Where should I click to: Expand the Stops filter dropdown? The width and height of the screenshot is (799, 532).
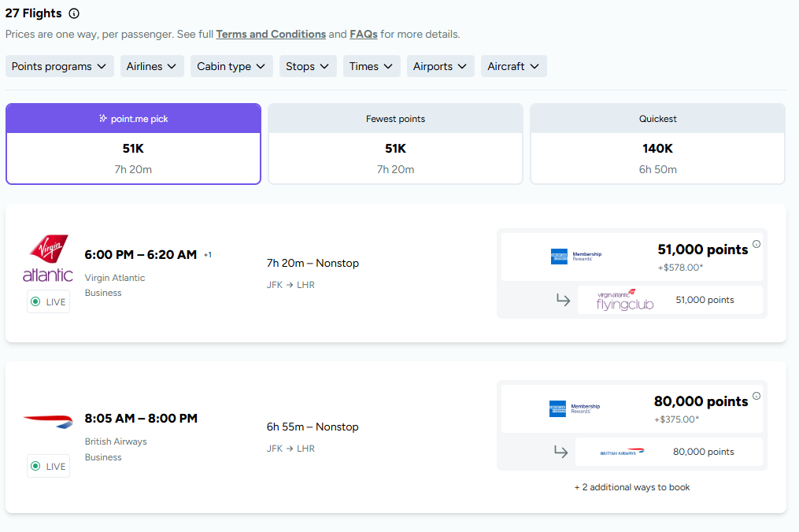(307, 66)
